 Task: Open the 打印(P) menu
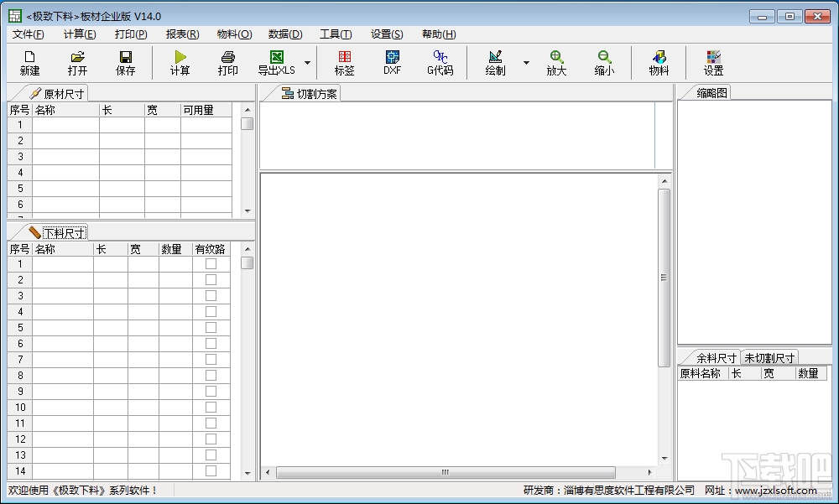coord(131,34)
